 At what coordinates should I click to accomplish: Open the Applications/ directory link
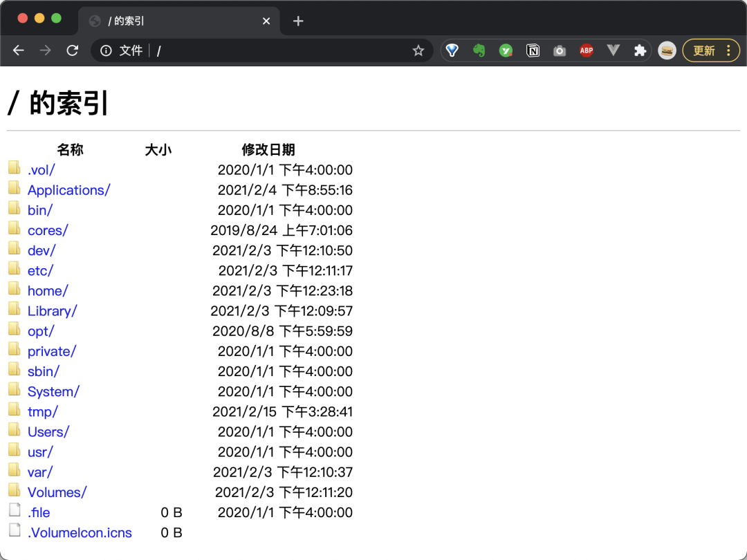pos(69,190)
